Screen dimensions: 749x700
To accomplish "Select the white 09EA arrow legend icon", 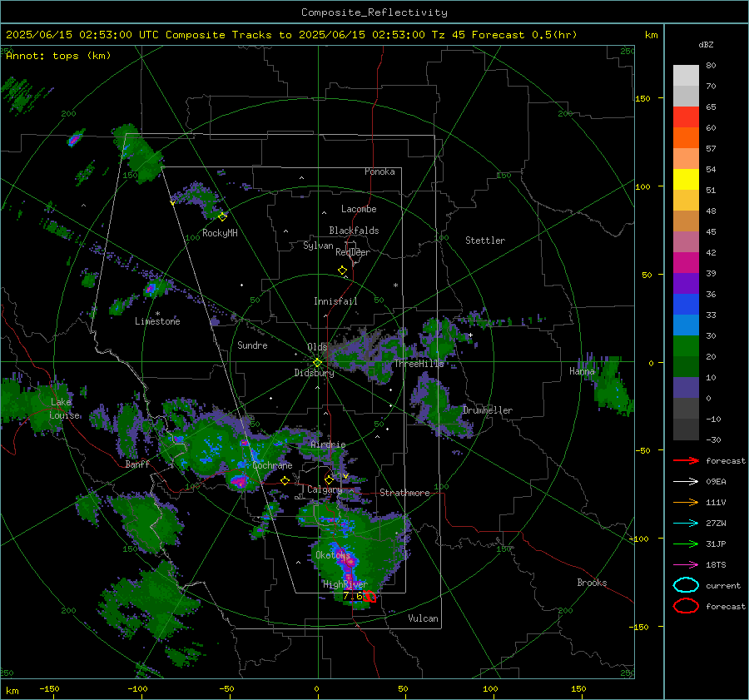I will pos(686,482).
